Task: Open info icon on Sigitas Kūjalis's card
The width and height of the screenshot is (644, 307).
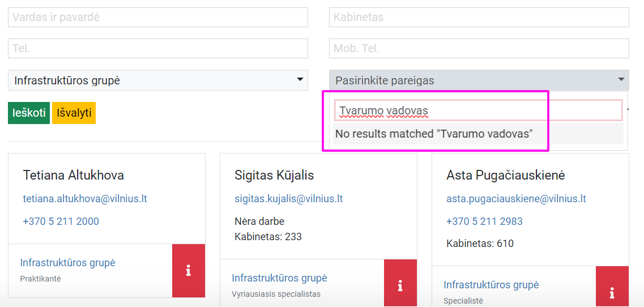Action: (x=400, y=285)
